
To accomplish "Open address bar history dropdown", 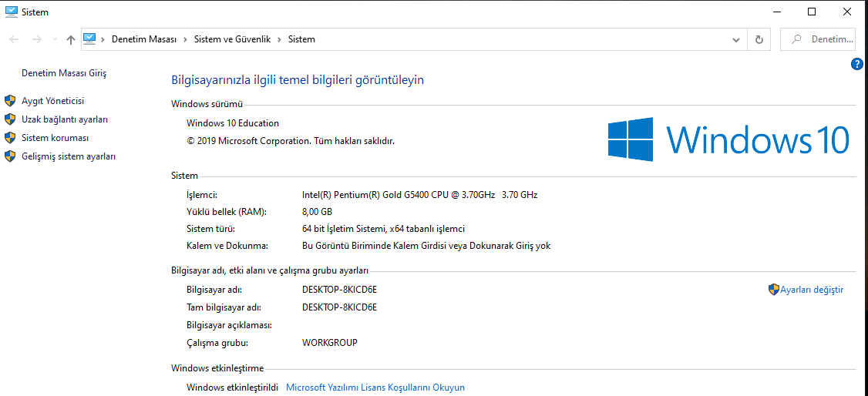I will point(736,40).
